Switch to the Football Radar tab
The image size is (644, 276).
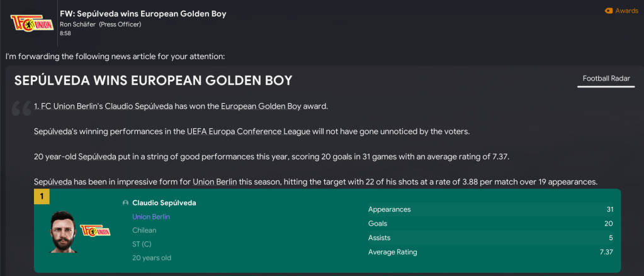(605, 79)
